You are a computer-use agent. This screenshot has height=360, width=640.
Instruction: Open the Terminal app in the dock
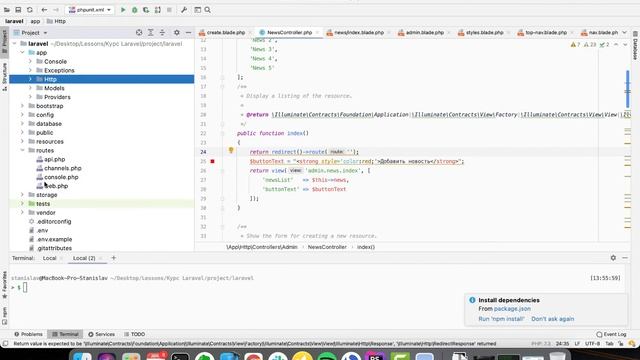(x=180, y=356)
